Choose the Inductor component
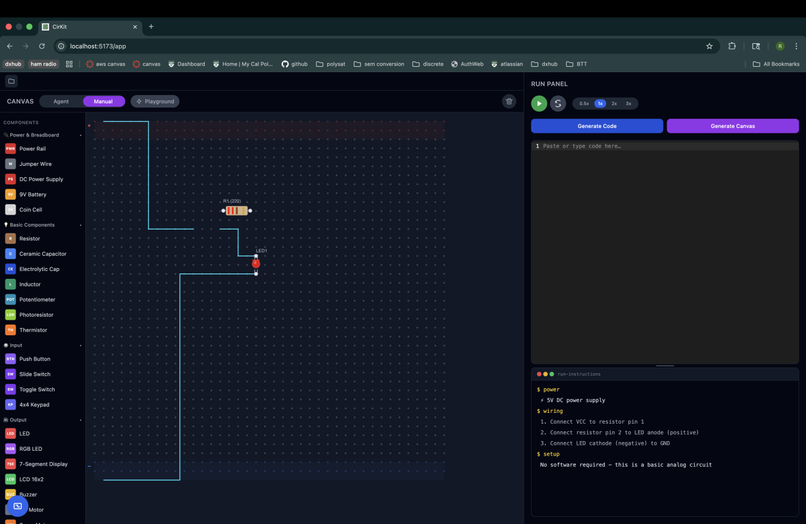The width and height of the screenshot is (806, 524). click(x=30, y=284)
